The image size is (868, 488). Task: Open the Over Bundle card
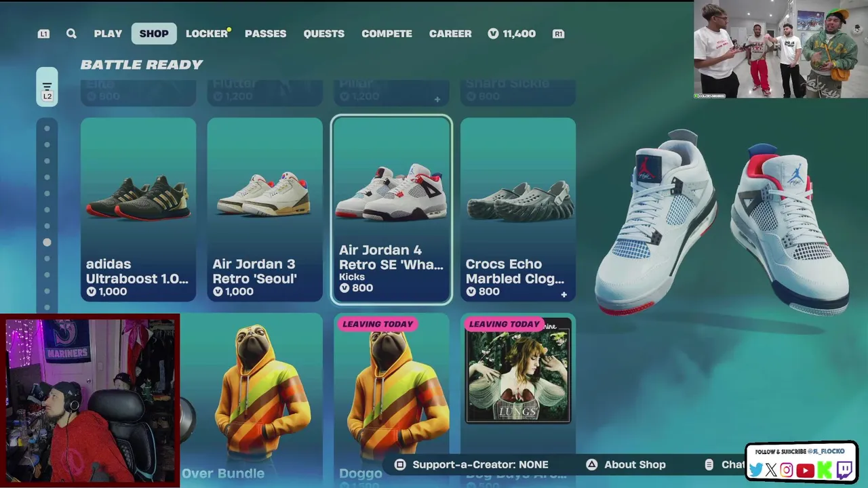pyautogui.click(x=252, y=400)
